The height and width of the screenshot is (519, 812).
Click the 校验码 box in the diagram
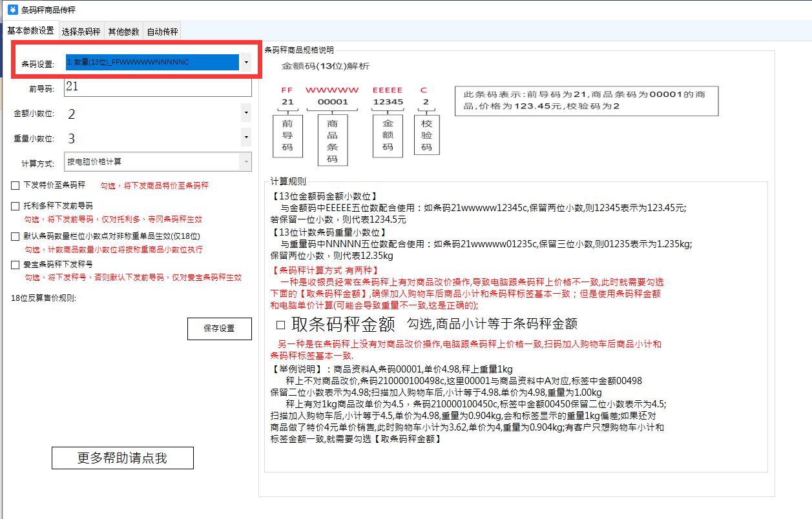tap(426, 135)
